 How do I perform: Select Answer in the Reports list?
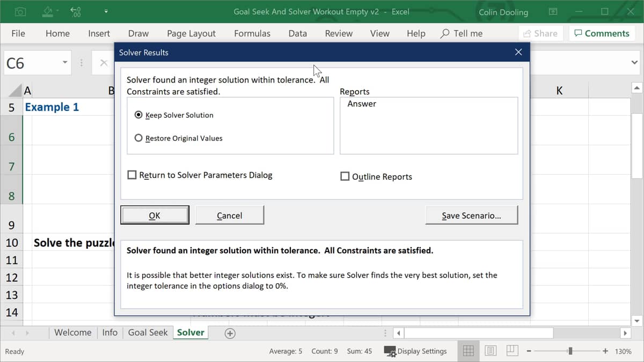point(362,104)
